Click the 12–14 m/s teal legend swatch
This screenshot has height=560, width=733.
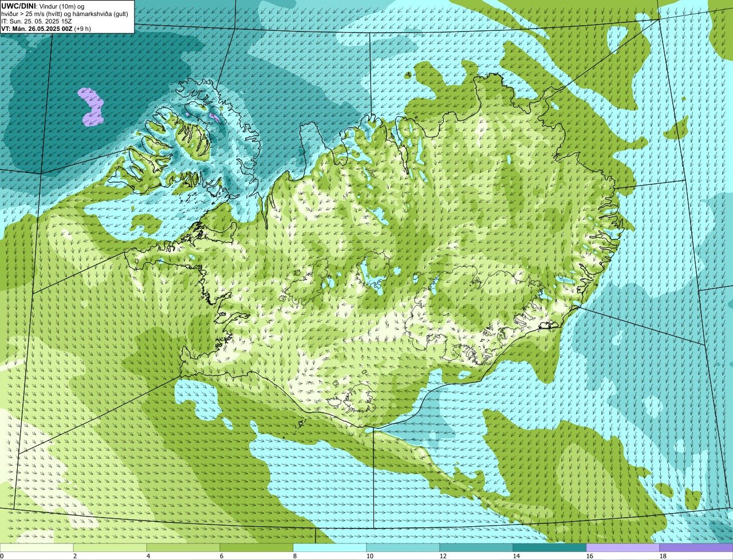coord(476,548)
